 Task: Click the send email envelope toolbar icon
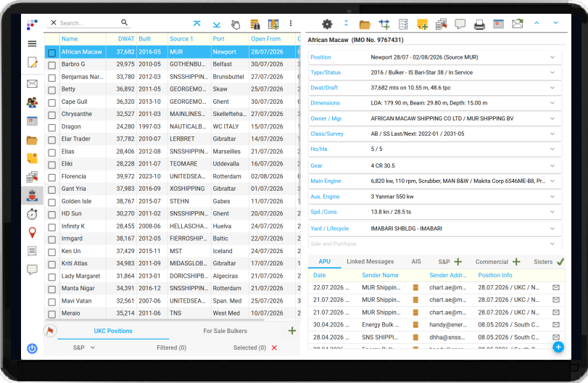[x=518, y=24]
